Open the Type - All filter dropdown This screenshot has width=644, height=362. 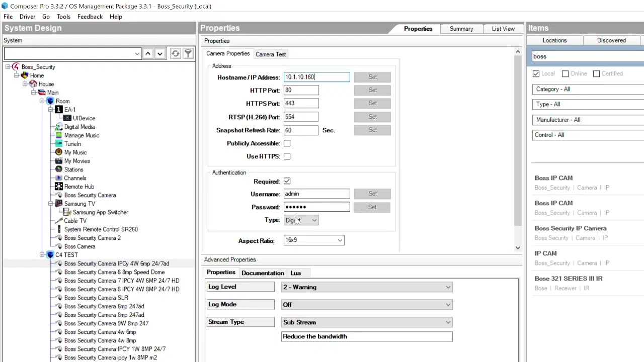coord(588,104)
